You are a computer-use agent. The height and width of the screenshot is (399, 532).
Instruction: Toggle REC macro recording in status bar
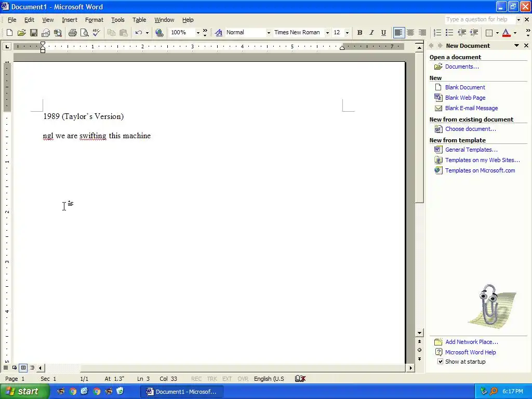196,379
